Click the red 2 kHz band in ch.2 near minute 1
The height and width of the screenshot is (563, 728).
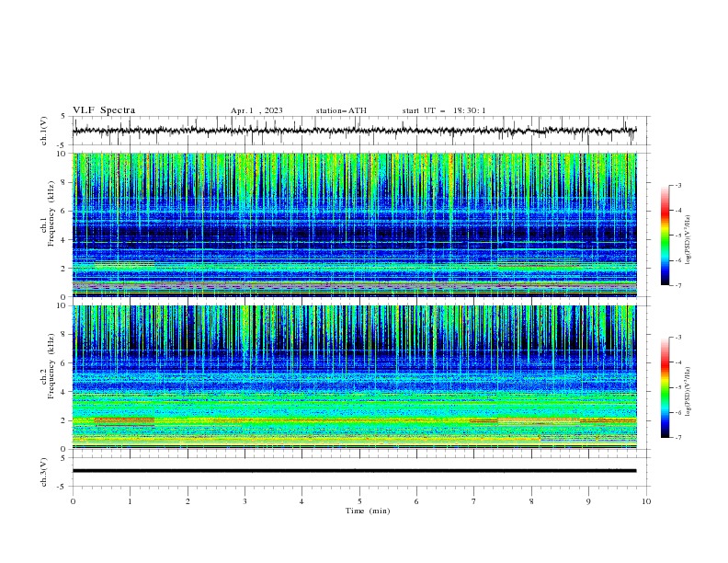coord(124,419)
